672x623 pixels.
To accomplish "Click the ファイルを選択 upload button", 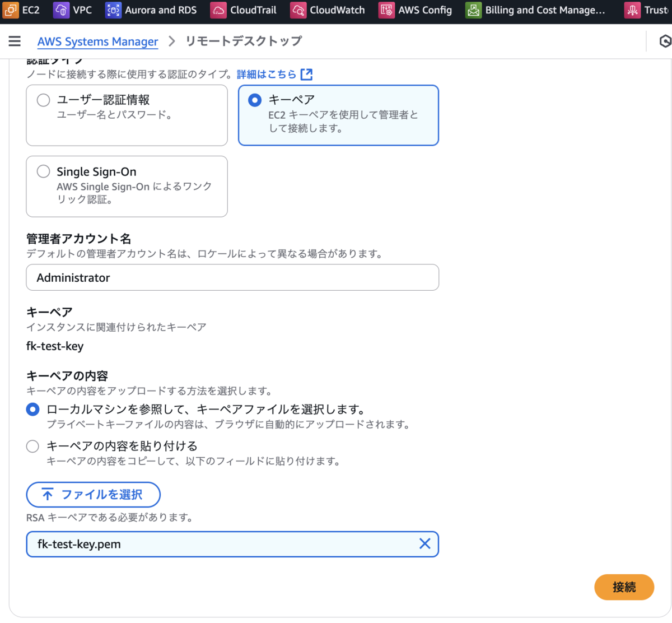I will click(94, 494).
